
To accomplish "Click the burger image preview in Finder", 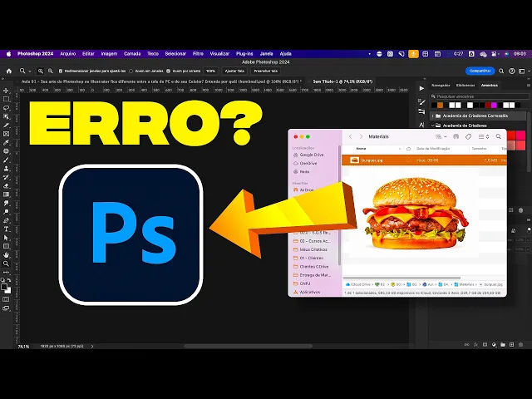I will pos(415,213).
